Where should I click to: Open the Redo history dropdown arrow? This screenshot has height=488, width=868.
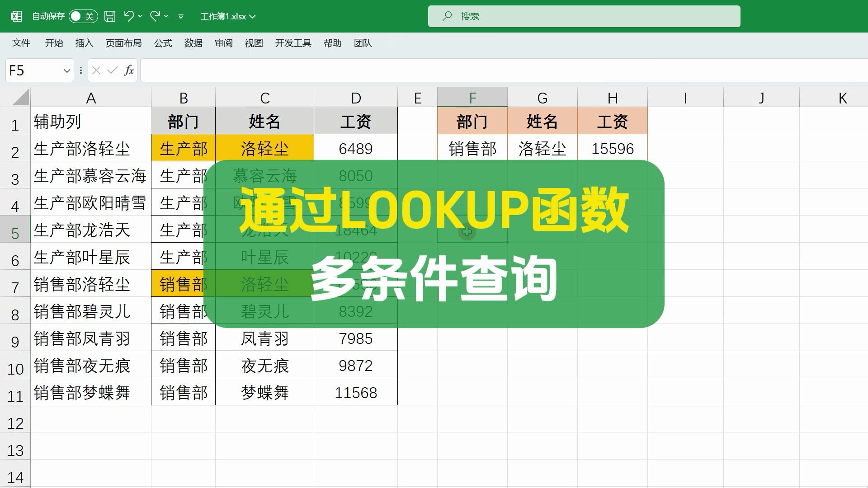(166, 16)
